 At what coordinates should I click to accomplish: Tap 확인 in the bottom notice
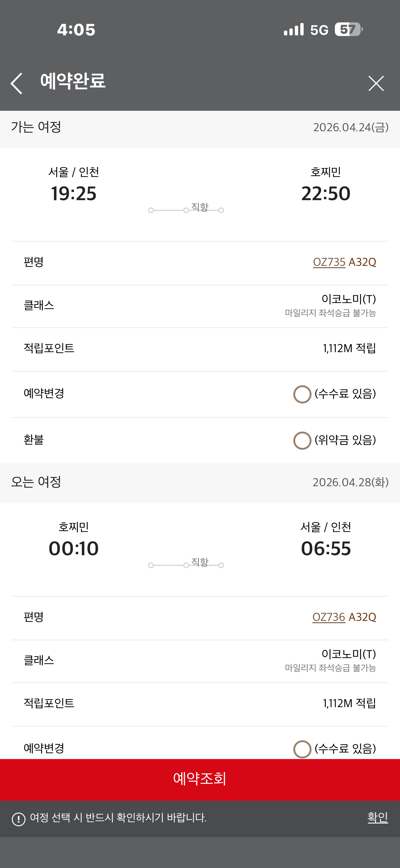pos(377,817)
